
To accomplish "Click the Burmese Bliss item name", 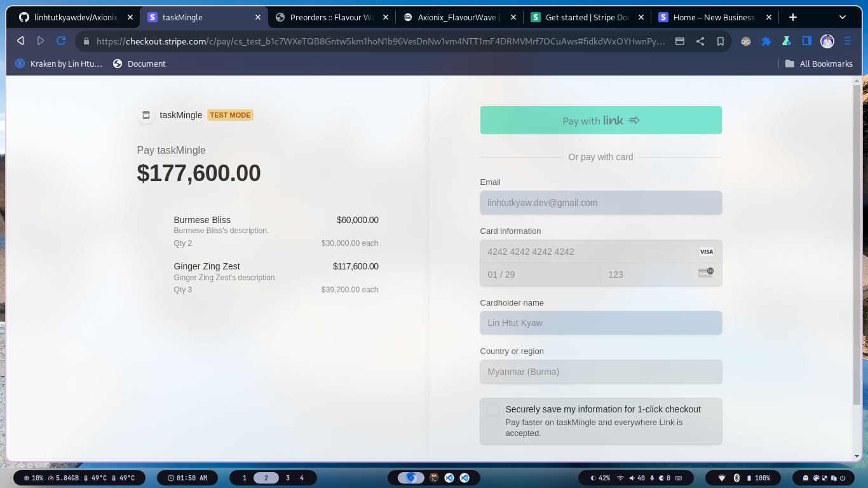I will click(x=202, y=220).
